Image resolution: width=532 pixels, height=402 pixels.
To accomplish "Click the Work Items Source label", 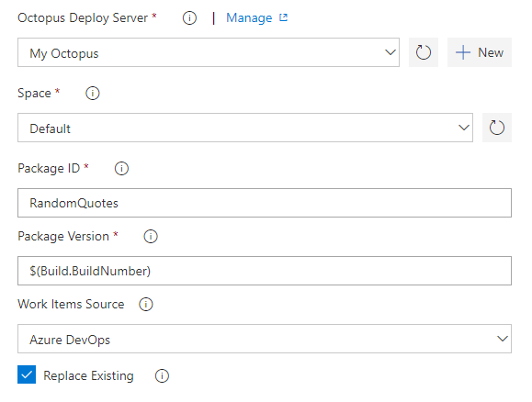I will [71, 304].
